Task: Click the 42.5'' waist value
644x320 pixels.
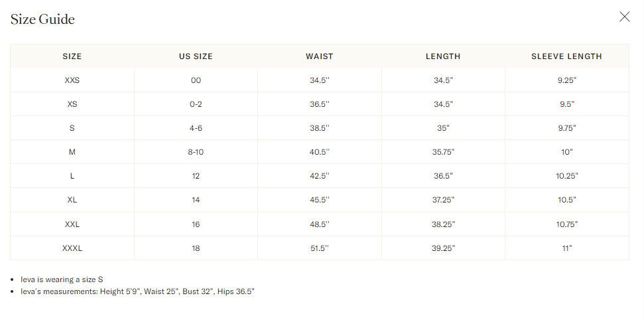Action: point(320,176)
